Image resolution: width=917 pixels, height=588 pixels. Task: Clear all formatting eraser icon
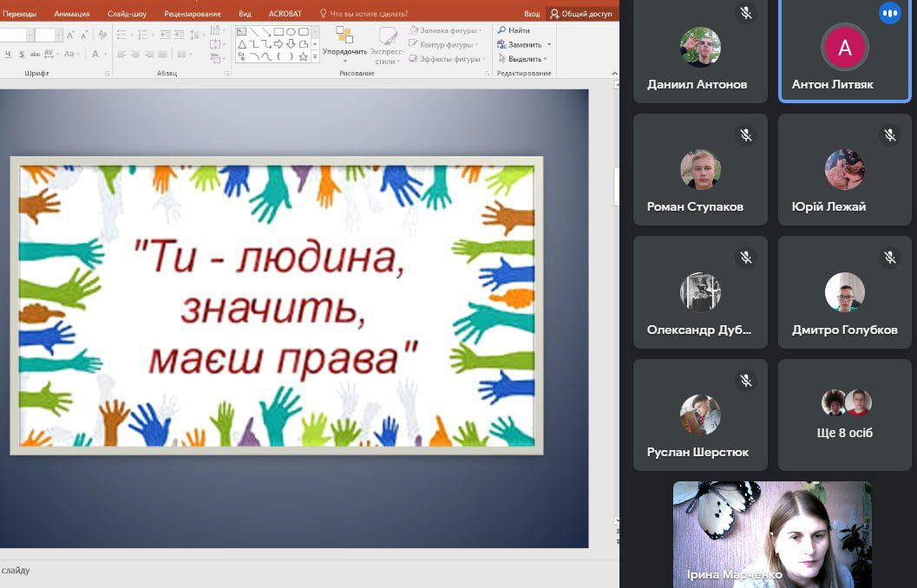(103, 35)
